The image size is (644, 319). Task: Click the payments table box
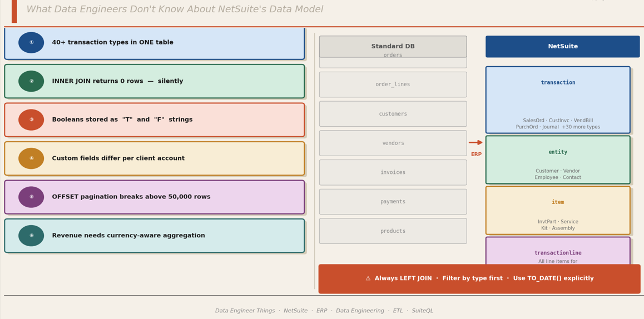point(393,202)
